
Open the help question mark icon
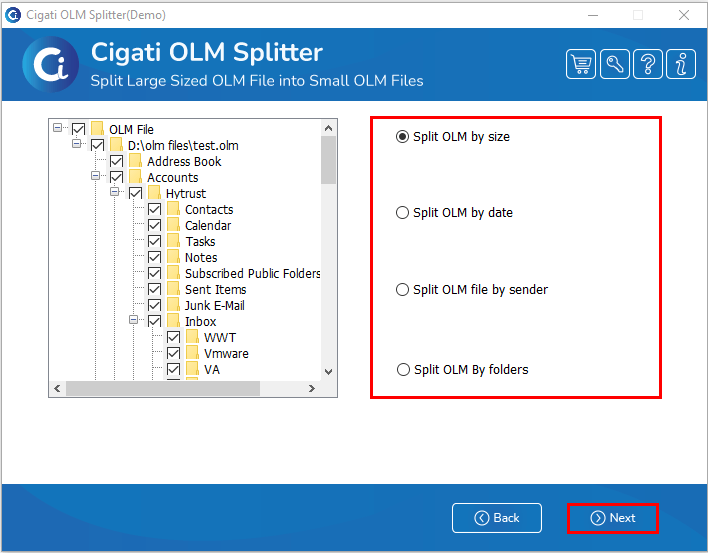[648, 64]
